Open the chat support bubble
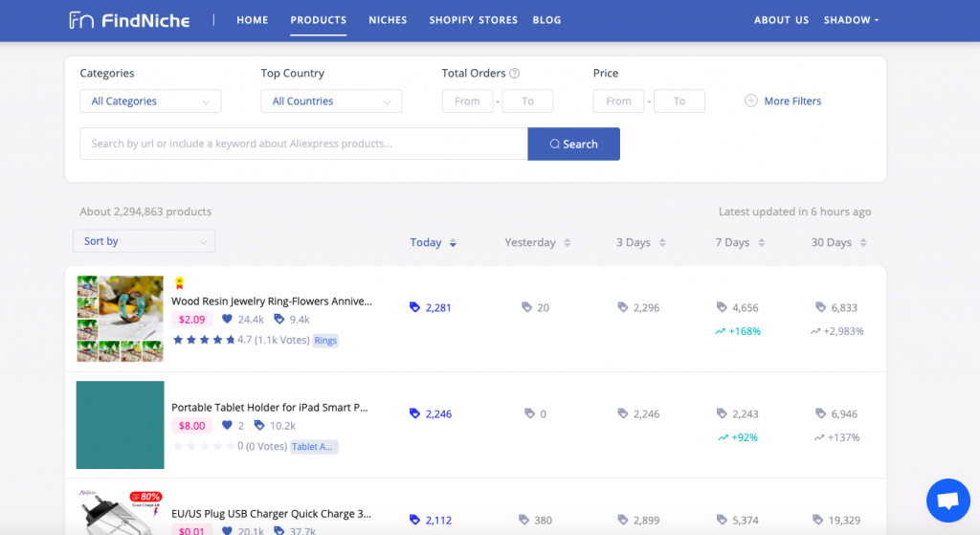This screenshot has width=980, height=535. pyautogui.click(x=948, y=501)
